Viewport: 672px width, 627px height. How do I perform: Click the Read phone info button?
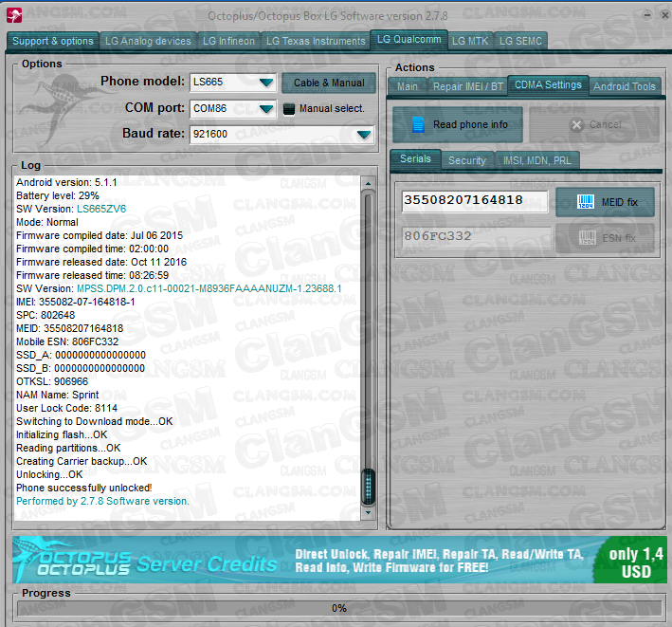click(x=458, y=125)
